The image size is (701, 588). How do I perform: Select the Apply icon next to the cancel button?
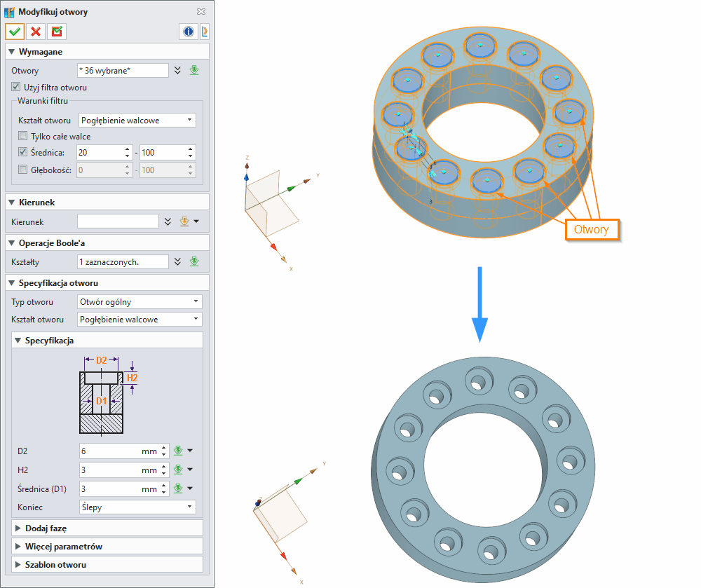click(55, 32)
